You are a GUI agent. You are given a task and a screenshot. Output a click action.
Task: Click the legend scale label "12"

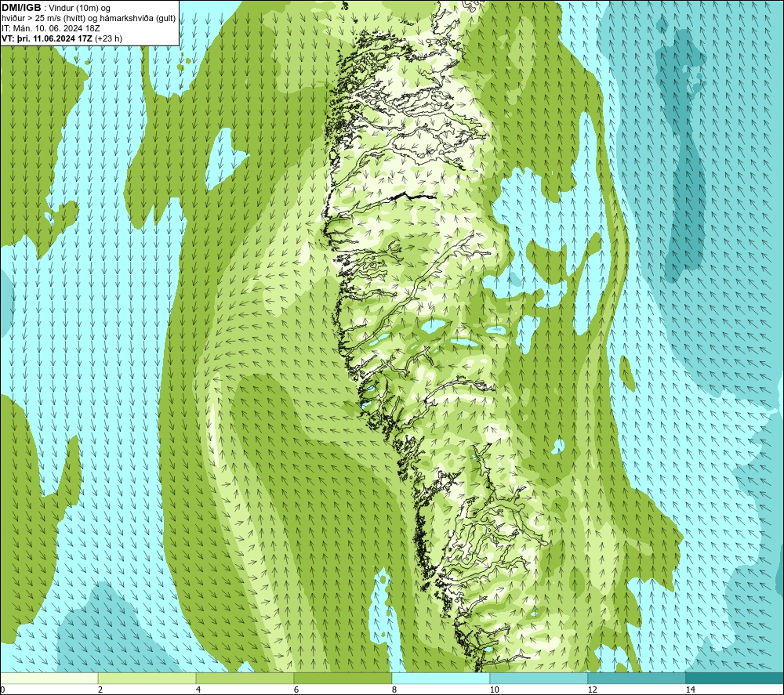tap(592, 690)
